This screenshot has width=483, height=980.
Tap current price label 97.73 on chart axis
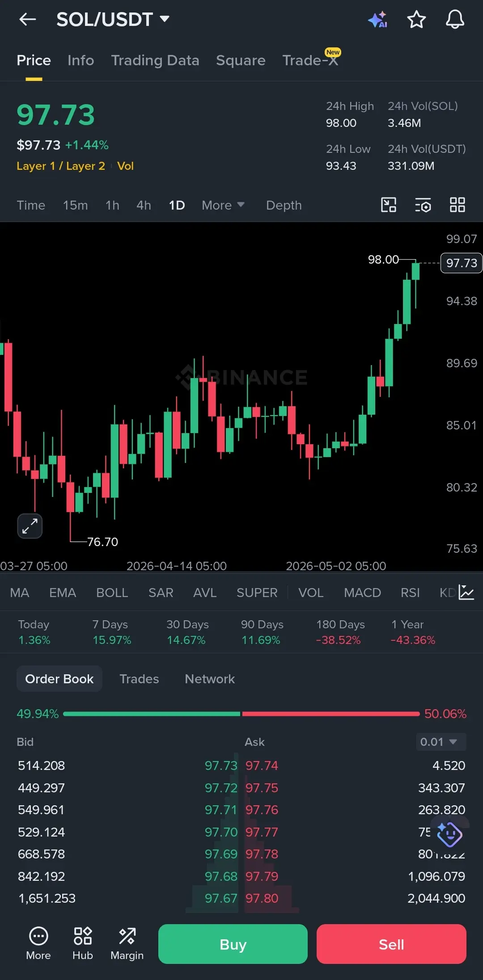(x=462, y=263)
